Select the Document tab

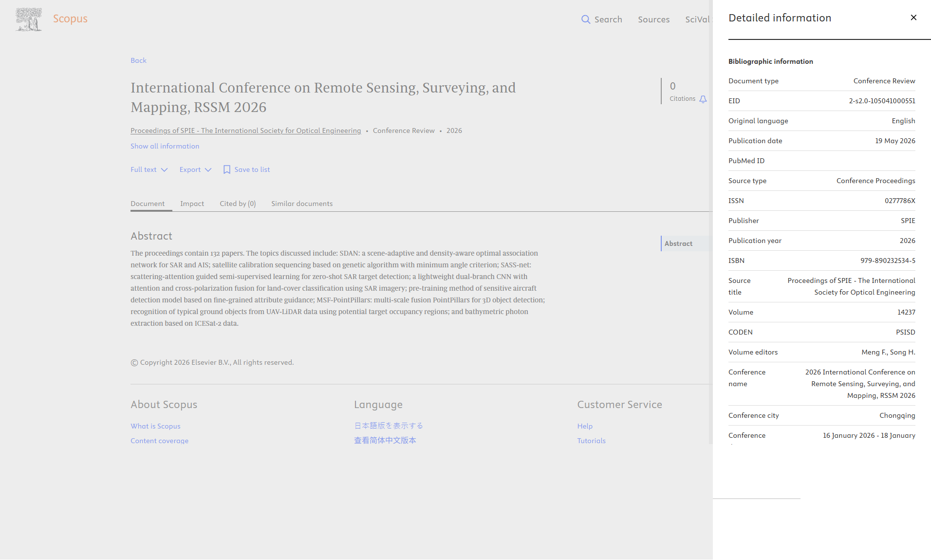148,204
